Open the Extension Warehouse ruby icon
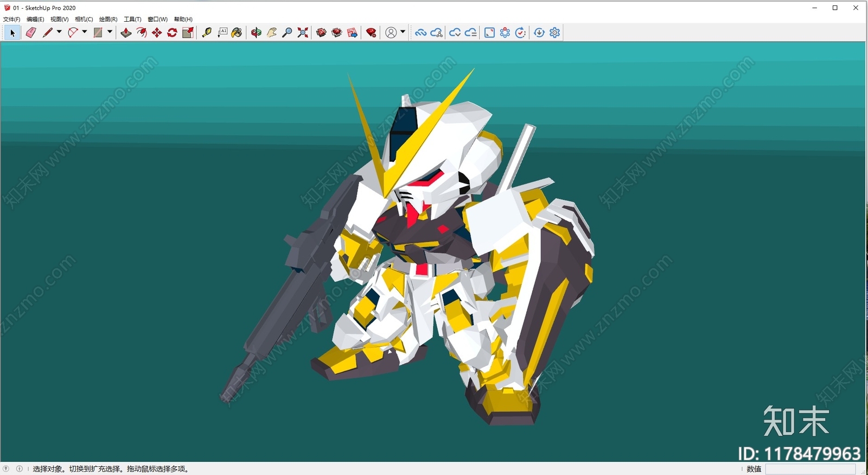 click(x=371, y=33)
